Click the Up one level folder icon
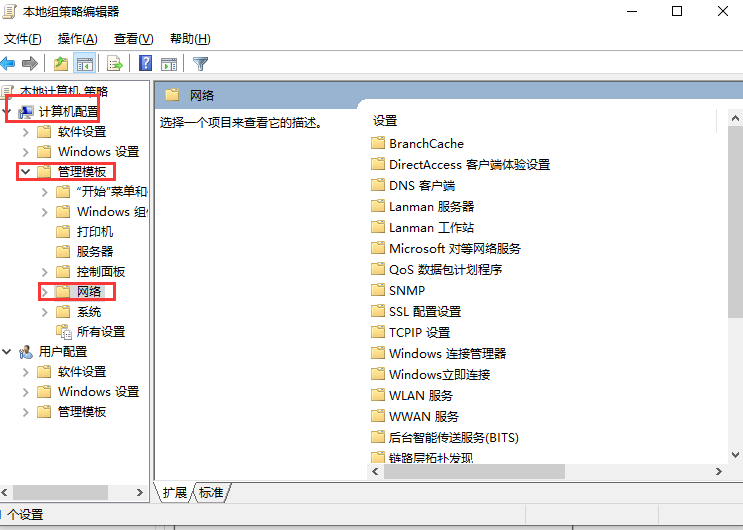The image size is (743, 530). (62, 64)
